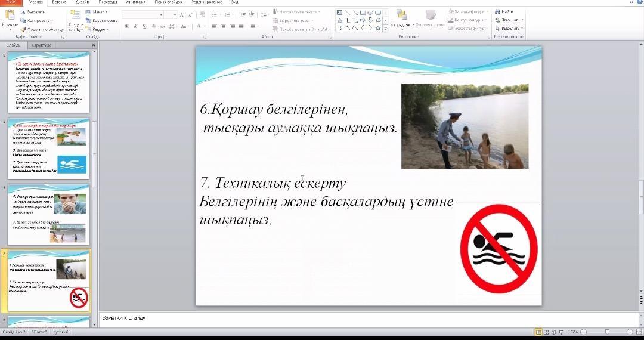The width and height of the screenshot is (644, 340).
Task: Toggle bold (Ж) formatting
Action: tap(126, 26)
